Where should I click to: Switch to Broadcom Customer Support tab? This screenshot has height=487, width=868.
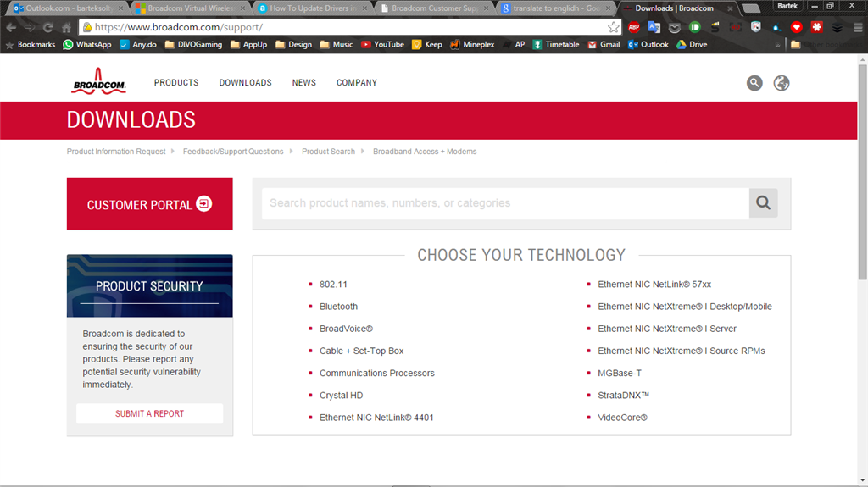pos(435,8)
